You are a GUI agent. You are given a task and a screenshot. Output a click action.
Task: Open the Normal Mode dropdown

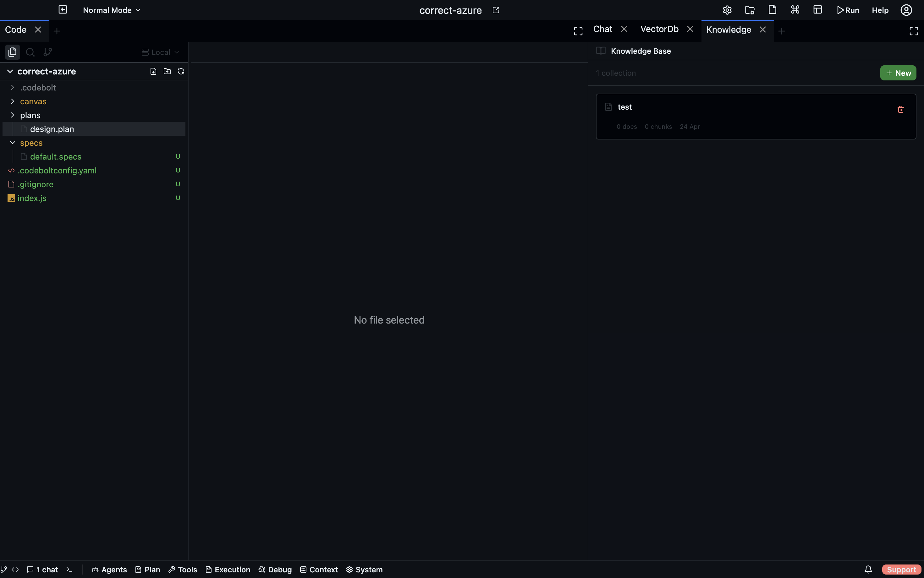click(x=112, y=10)
